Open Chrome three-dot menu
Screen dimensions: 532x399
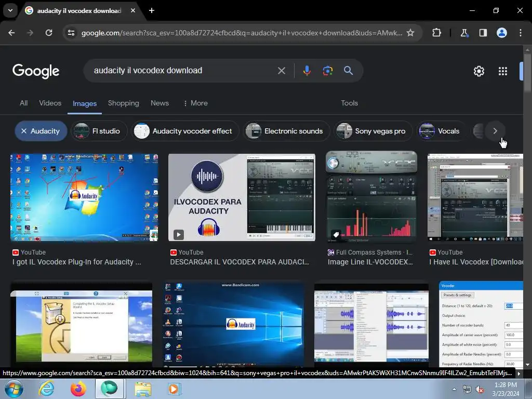521,33
